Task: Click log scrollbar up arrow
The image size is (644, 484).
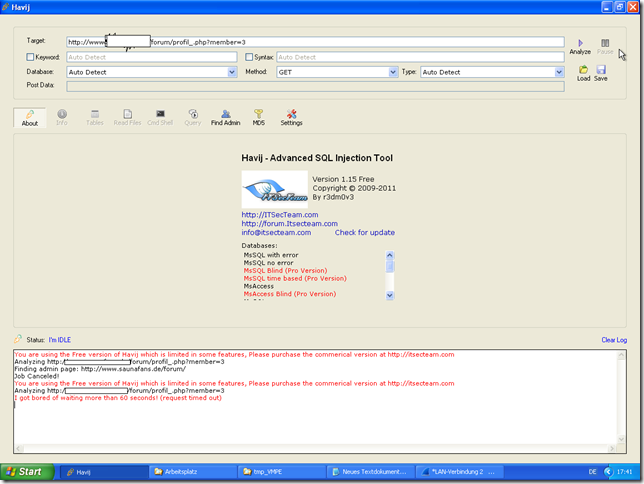Action: [x=621, y=355]
